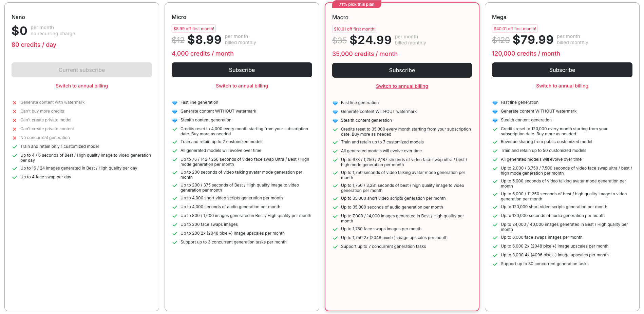
Task: Click the diamond icon next to "Fast line generation" in Micro
Action: 175,102
